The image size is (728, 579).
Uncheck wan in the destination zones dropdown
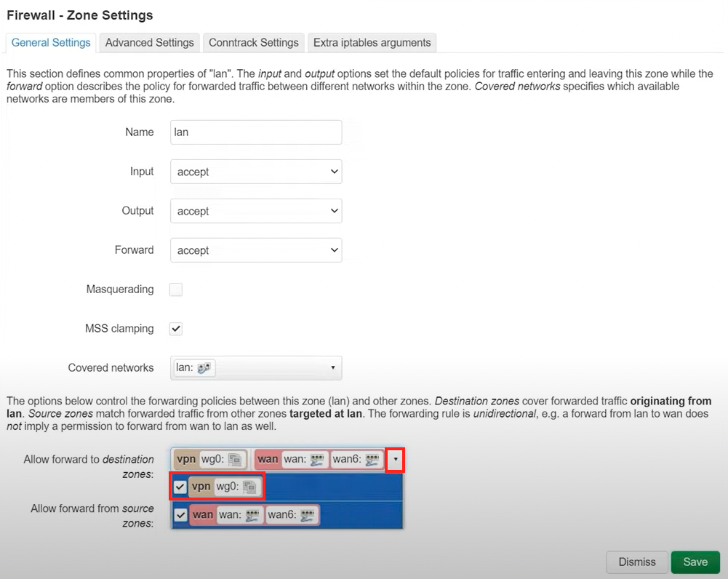pos(180,514)
